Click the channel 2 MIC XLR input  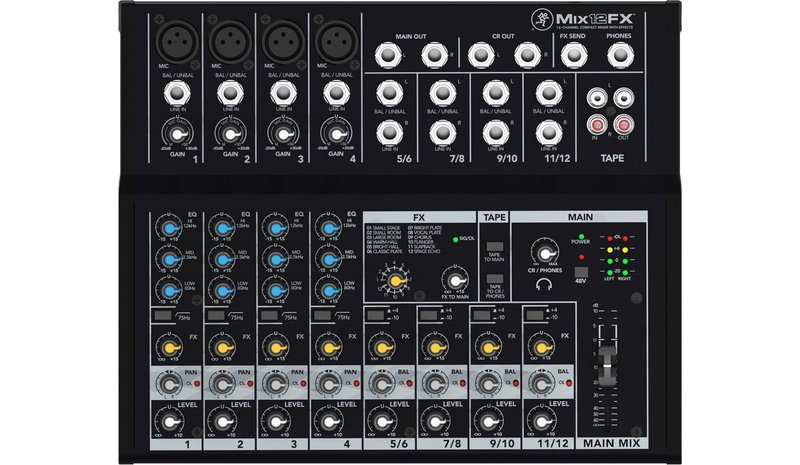pyautogui.click(x=230, y=41)
